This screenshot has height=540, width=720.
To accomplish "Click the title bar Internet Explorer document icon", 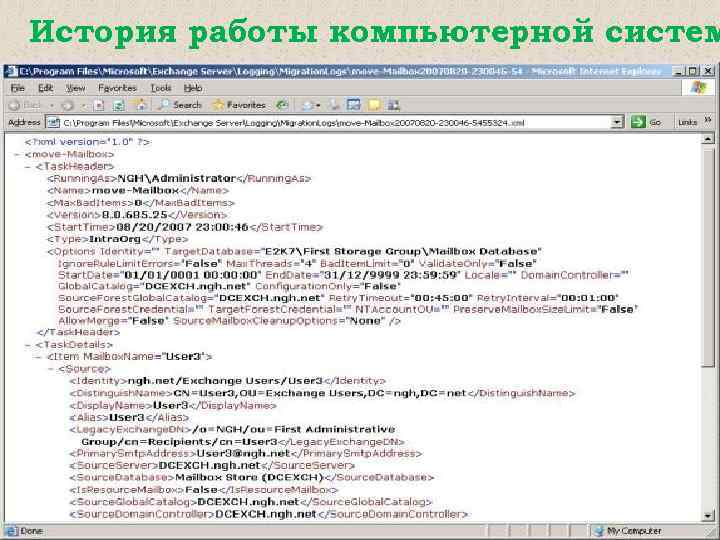I will click(12, 71).
